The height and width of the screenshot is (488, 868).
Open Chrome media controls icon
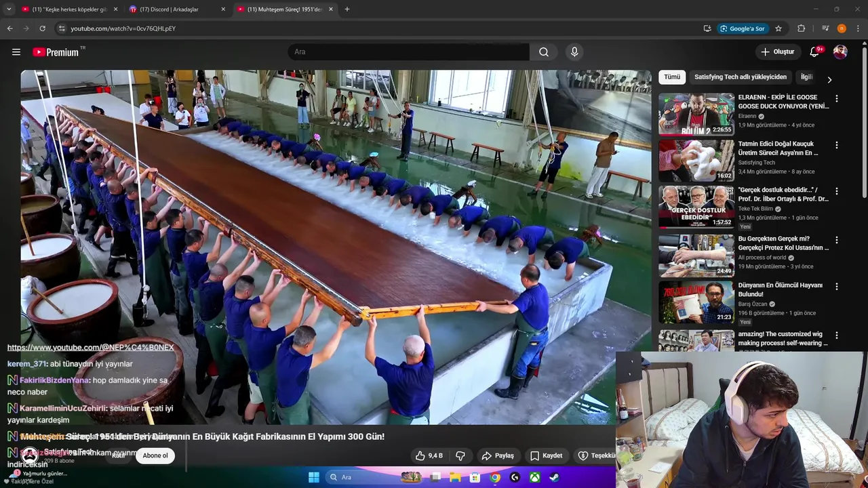pos(825,28)
